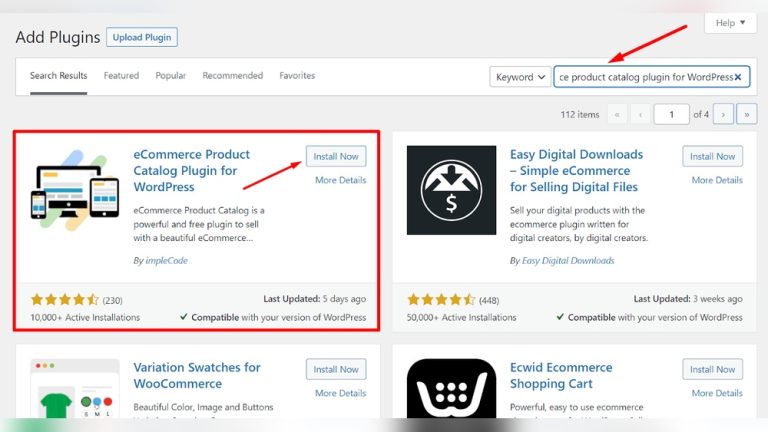
Task: Click '50,000+ Active Installations' text
Action: pyautogui.click(x=461, y=317)
